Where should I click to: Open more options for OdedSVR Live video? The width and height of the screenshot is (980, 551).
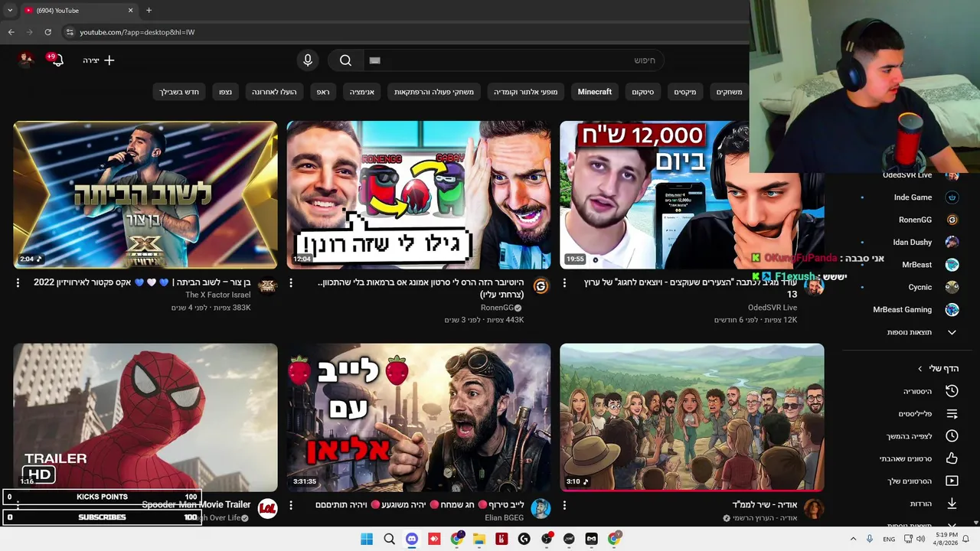[x=564, y=283]
